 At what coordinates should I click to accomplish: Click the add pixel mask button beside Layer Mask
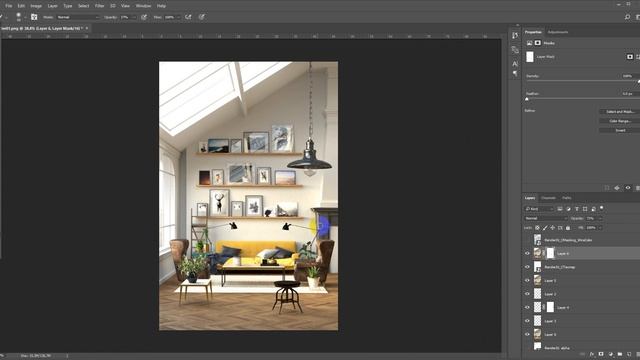click(630, 57)
